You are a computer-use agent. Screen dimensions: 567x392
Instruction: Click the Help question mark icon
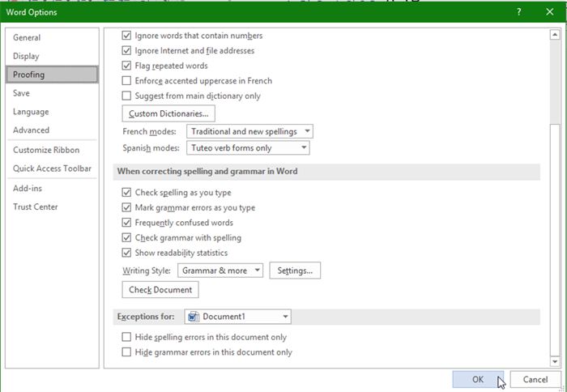click(518, 12)
